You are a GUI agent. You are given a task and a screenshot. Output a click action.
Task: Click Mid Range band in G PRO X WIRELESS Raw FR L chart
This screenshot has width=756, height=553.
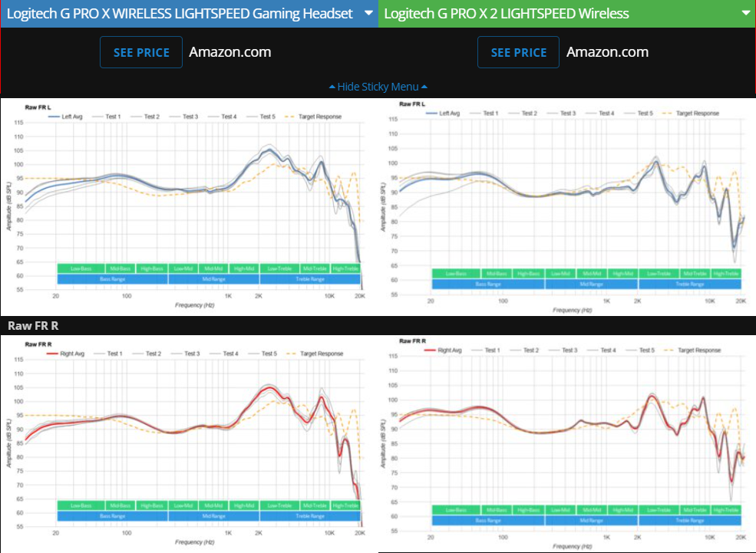coord(214,279)
